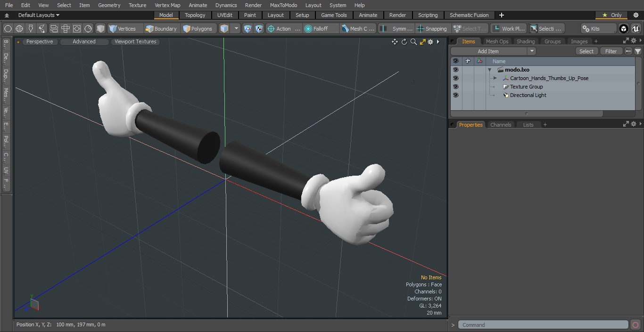Click the viewport rotate icon
Viewport: 644px width, 332px height.
coord(404,42)
